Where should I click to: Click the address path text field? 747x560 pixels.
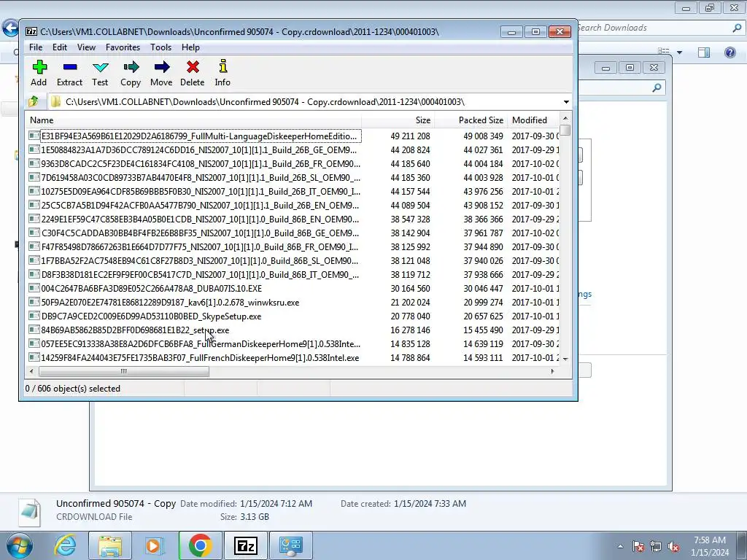click(305, 102)
